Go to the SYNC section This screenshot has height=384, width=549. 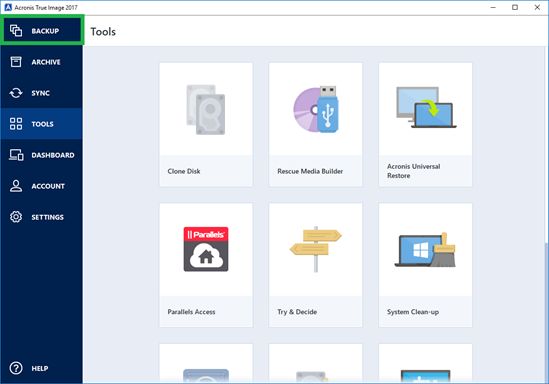41,93
